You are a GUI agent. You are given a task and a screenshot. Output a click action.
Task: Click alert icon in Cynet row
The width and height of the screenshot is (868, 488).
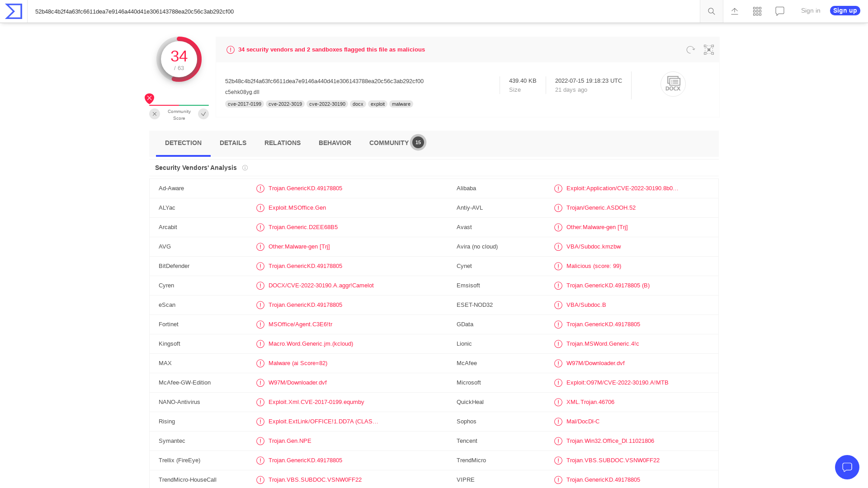(x=558, y=266)
